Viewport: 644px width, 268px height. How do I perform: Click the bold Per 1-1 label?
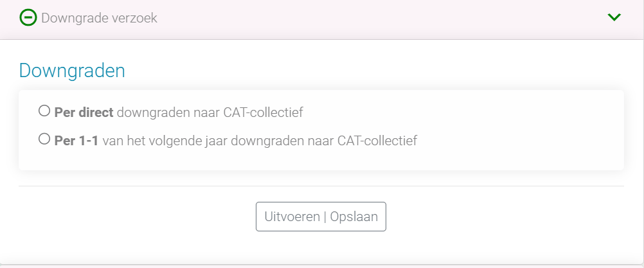76,140
